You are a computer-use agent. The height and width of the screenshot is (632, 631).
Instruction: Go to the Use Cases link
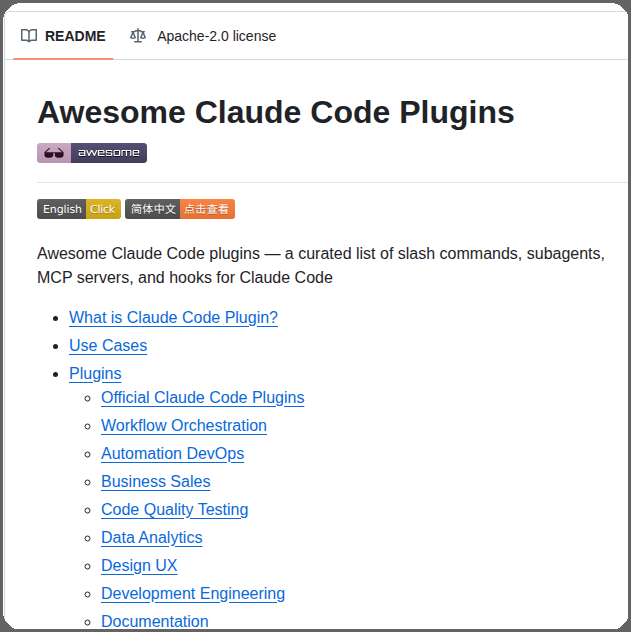[x=108, y=346]
